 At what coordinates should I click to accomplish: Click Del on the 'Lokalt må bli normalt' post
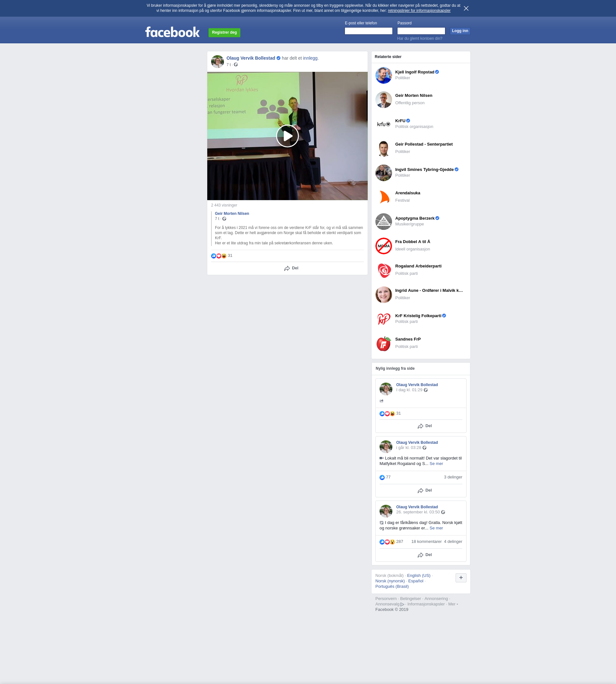coord(424,490)
